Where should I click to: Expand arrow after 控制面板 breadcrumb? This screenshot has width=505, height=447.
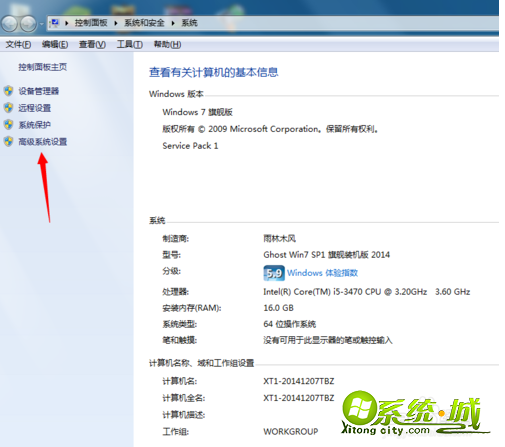click(116, 23)
